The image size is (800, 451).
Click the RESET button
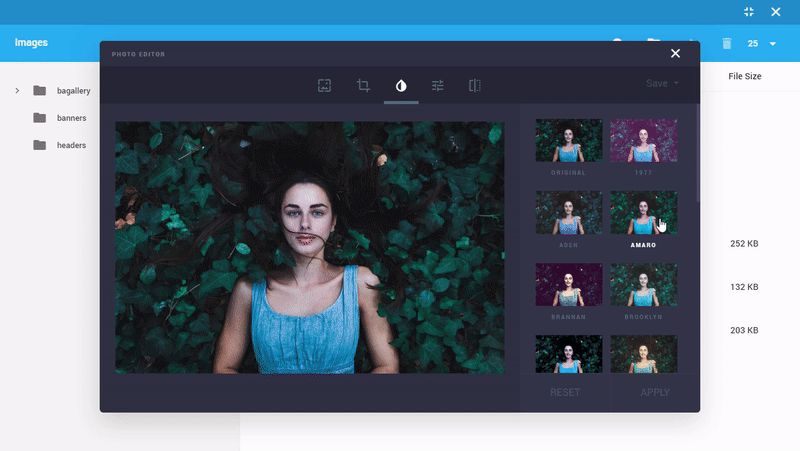[565, 392]
